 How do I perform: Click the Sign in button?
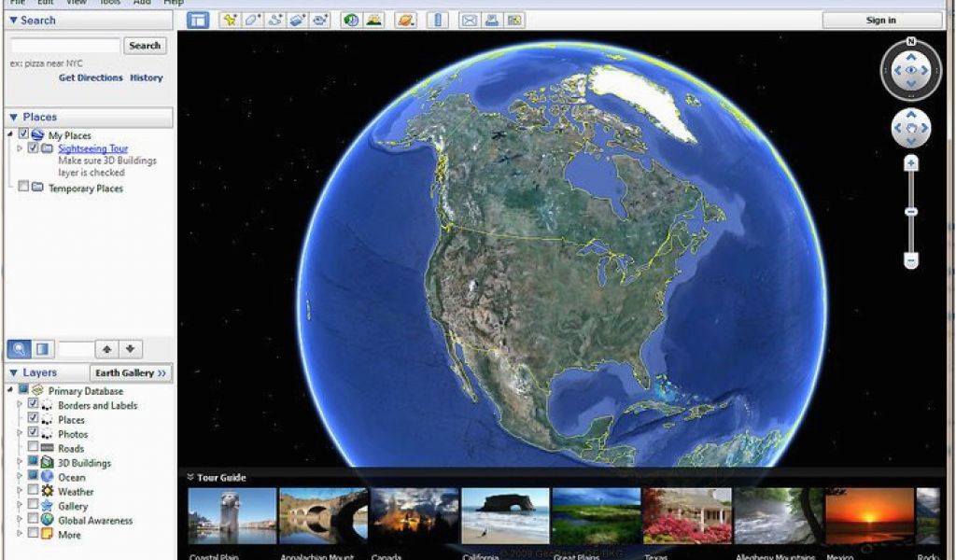pyautogui.click(x=881, y=21)
